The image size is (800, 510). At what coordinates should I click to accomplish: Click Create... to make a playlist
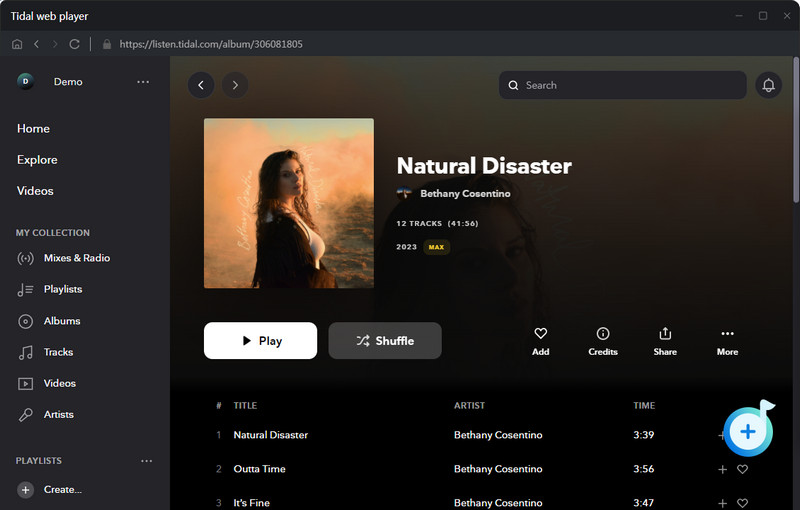(x=63, y=490)
